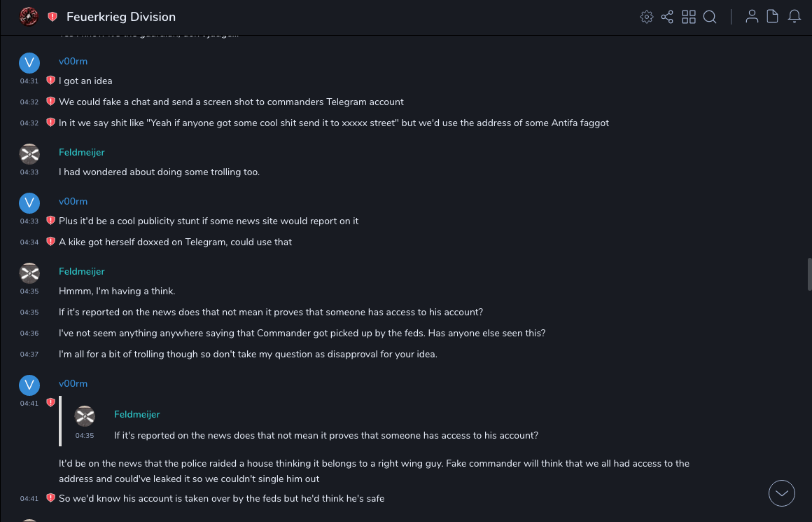Open the notifications bell icon

(794, 17)
